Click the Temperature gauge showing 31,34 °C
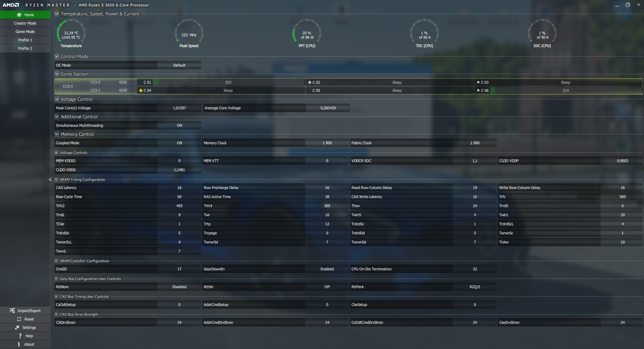 [x=71, y=33]
